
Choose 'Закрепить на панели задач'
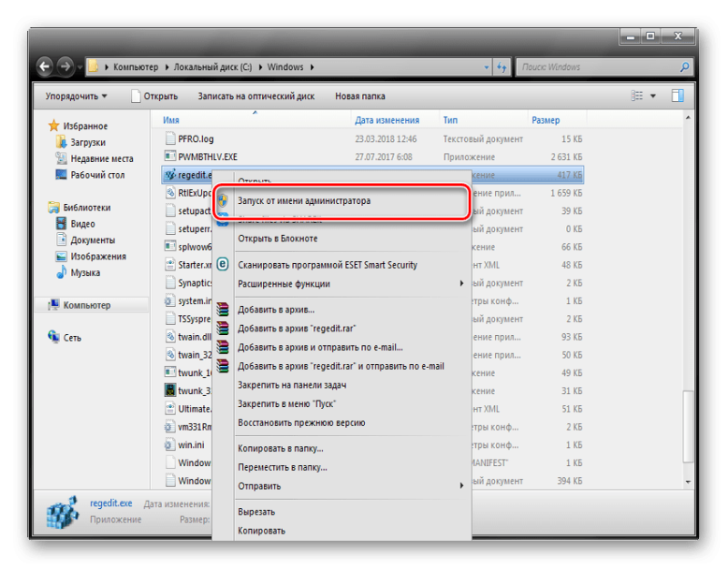[291, 385]
